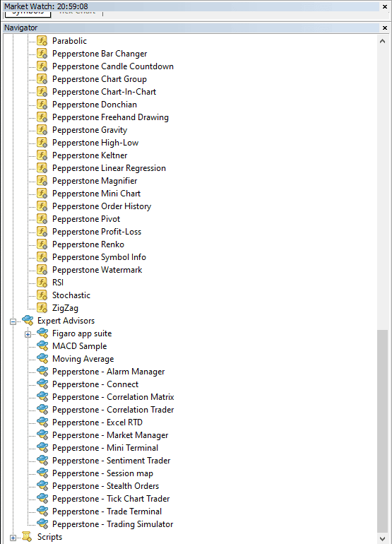Close the Navigator panel
Viewport: 392px width, 544px height.
[x=385, y=28]
